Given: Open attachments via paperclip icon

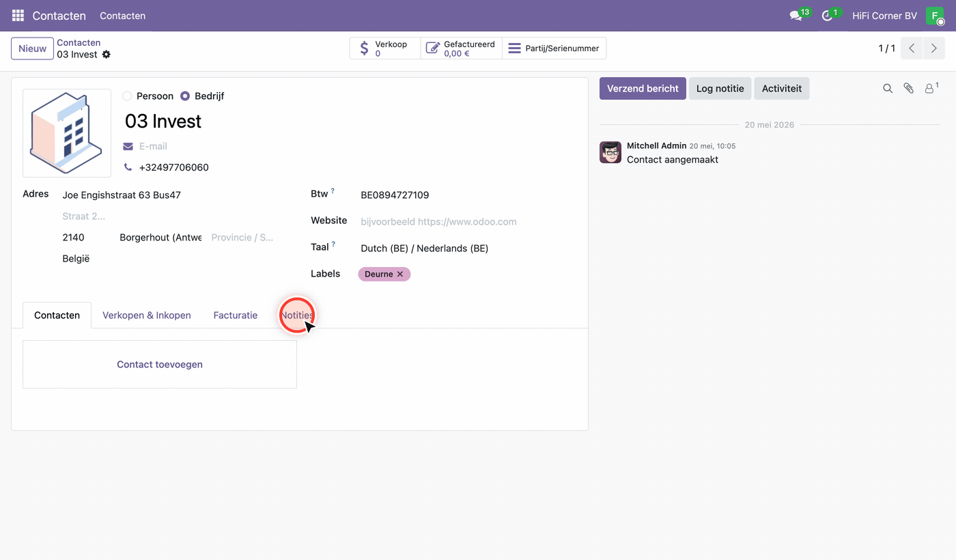Looking at the screenshot, I should [908, 89].
